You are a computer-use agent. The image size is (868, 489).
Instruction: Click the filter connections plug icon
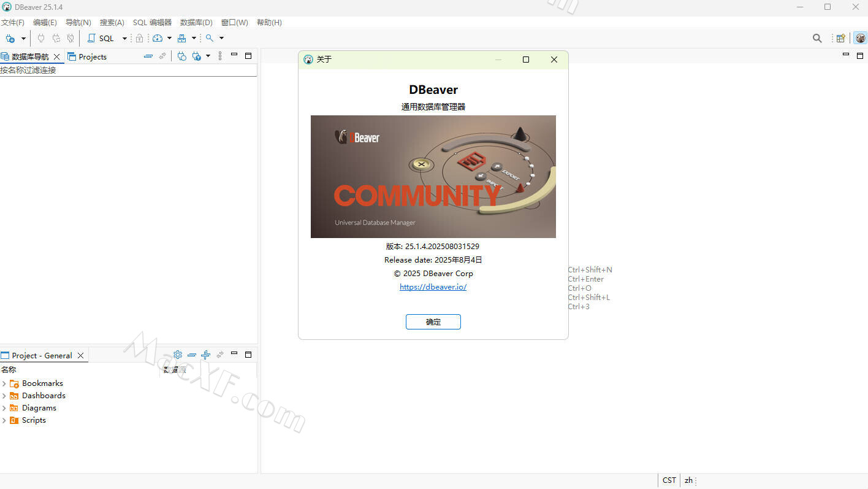pos(197,56)
